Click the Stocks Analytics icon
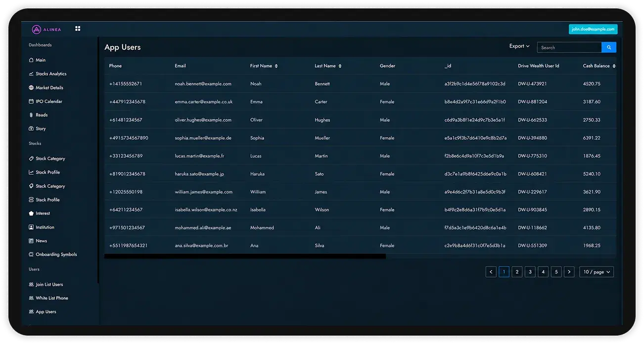Viewport: 644px width, 344px height. coord(31,74)
